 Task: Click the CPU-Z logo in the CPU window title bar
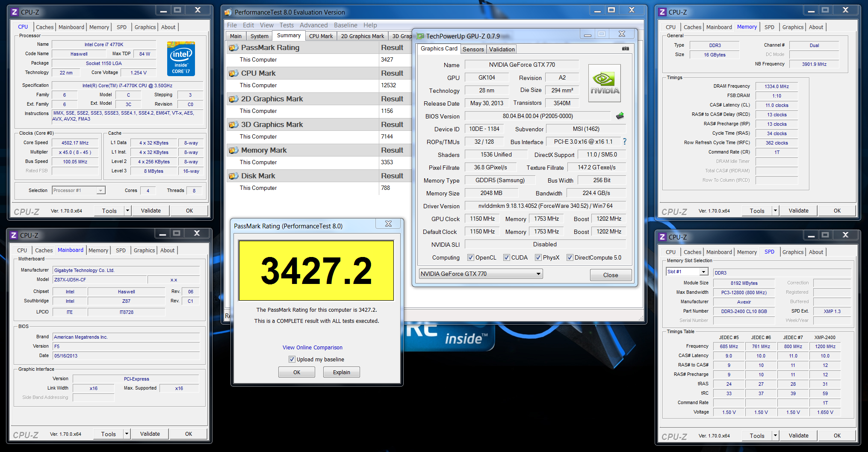(x=15, y=12)
